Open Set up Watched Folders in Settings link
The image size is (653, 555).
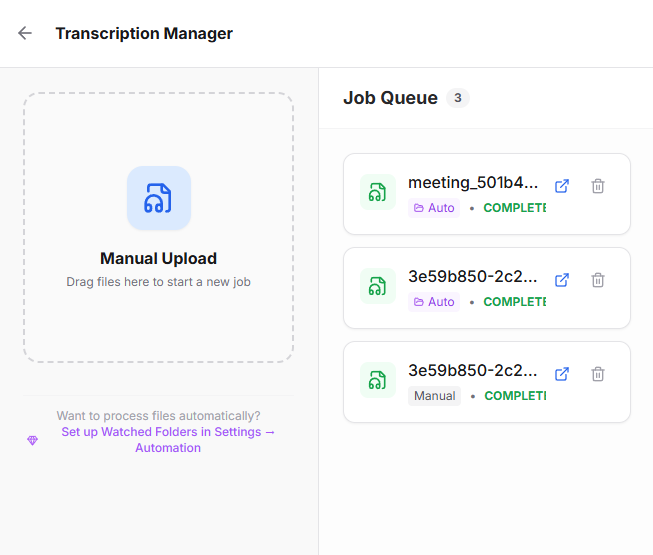[168, 440]
